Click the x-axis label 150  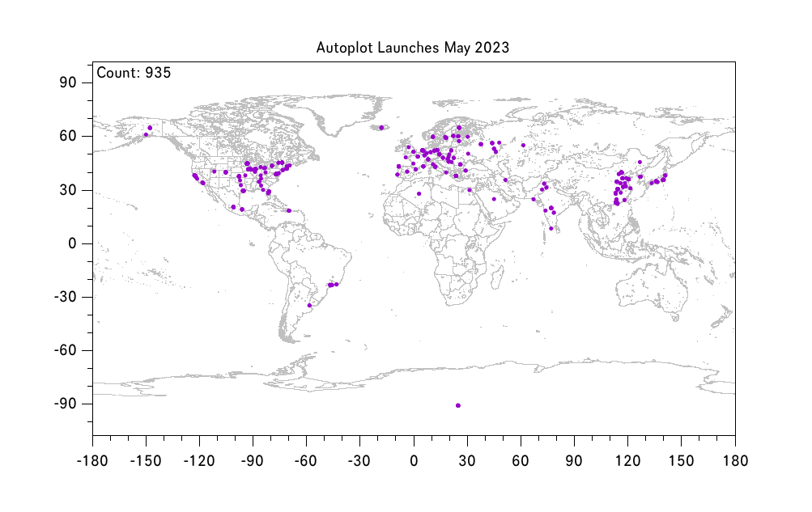(681, 461)
